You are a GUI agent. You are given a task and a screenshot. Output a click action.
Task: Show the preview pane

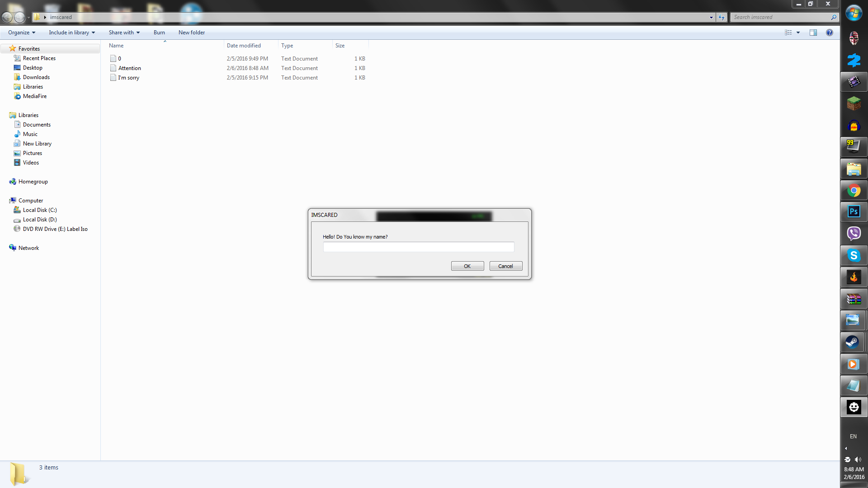coord(813,33)
